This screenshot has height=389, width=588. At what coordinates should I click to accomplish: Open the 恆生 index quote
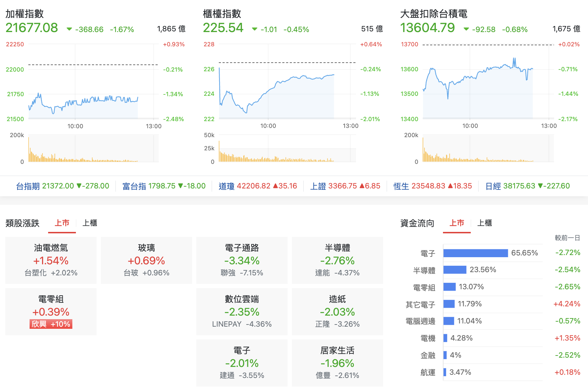click(433, 186)
